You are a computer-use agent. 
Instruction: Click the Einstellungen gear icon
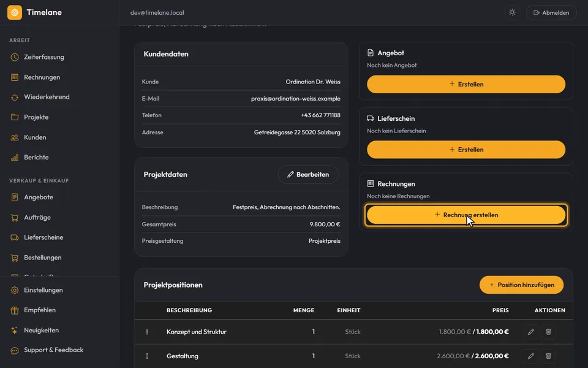pos(15,290)
